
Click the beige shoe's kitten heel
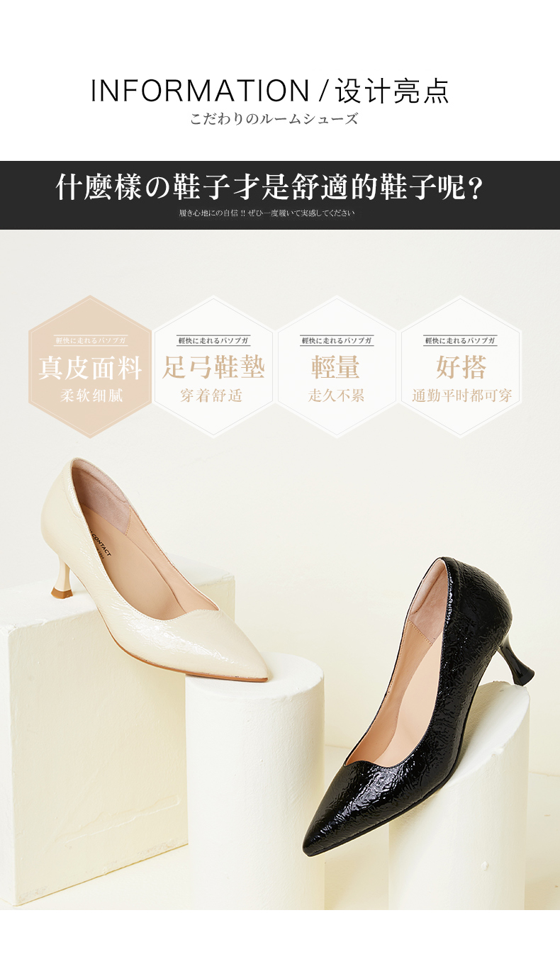click(x=62, y=580)
